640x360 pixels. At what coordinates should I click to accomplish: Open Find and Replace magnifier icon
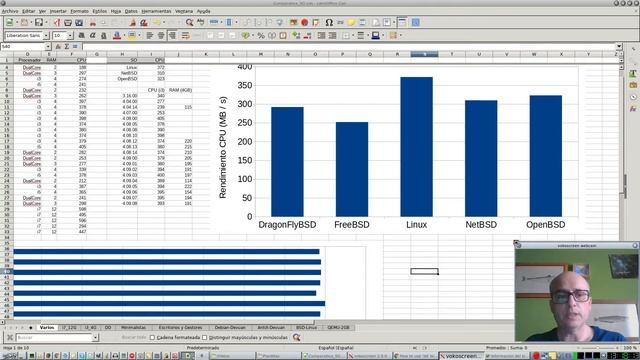click(x=189, y=22)
